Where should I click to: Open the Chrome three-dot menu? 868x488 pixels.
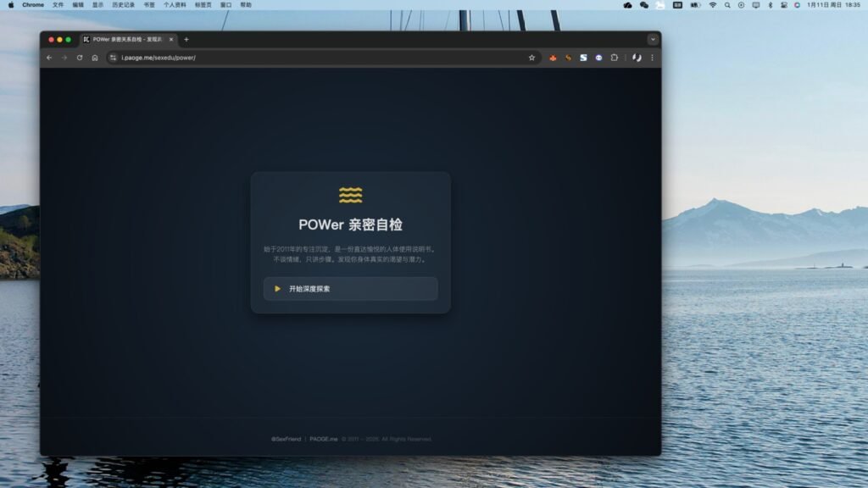[652, 58]
